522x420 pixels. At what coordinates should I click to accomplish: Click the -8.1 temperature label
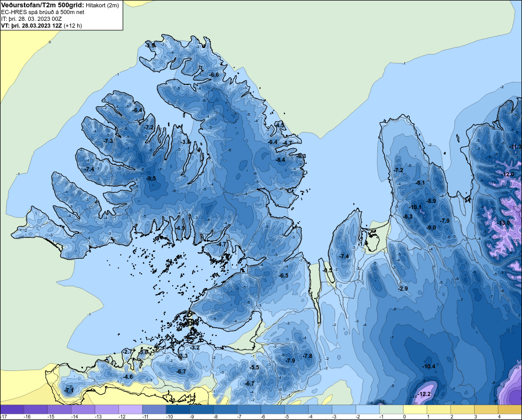[x=420, y=183]
